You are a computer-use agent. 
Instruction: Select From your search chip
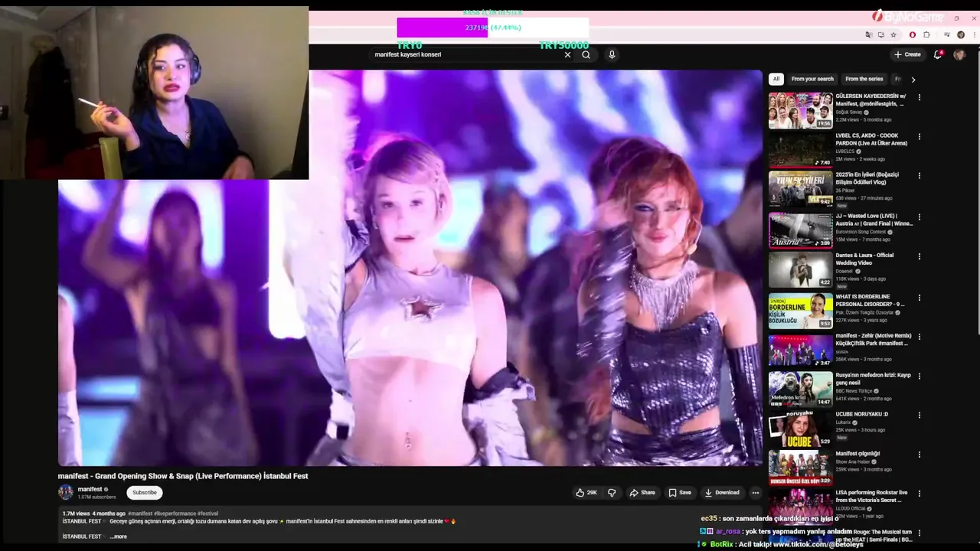[812, 79]
